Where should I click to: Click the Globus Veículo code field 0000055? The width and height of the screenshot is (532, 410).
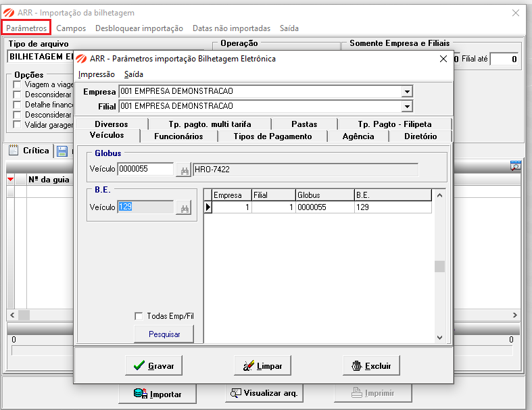tap(145, 169)
